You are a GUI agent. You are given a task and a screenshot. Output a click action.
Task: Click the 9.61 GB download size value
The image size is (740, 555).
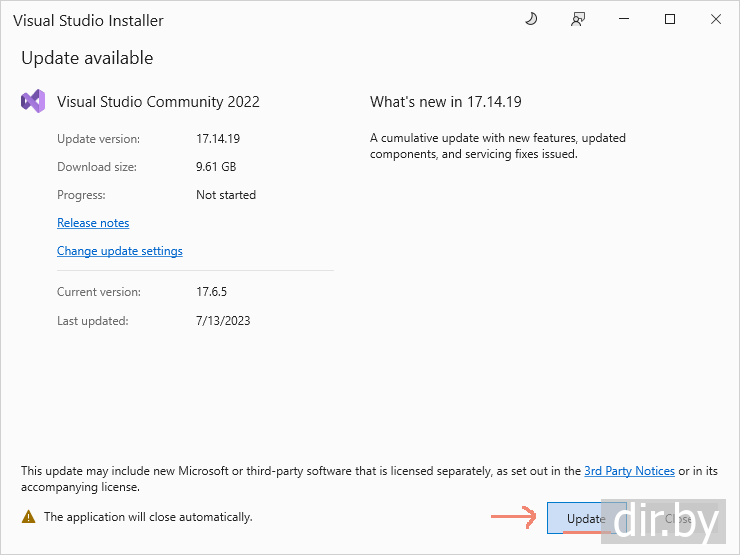pos(216,167)
